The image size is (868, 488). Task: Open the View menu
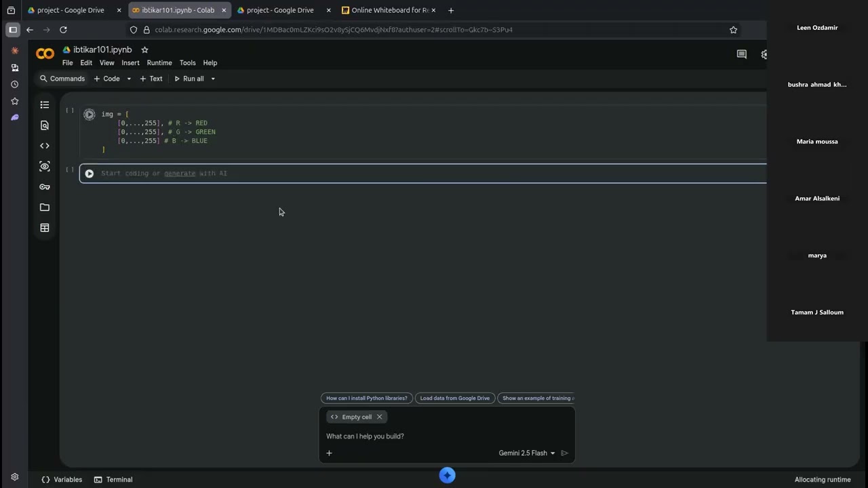click(107, 63)
